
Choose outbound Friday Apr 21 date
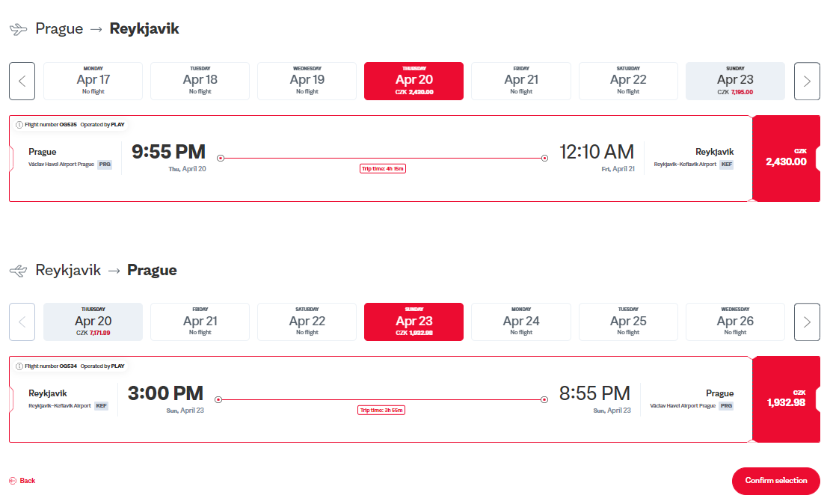(521, 81)
